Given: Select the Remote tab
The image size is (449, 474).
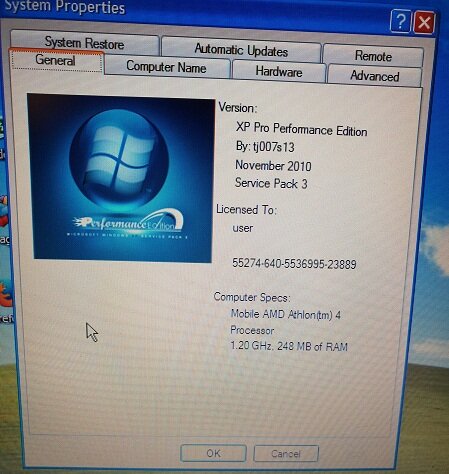Looking at the screenshot, I should [x=373, y=56].
